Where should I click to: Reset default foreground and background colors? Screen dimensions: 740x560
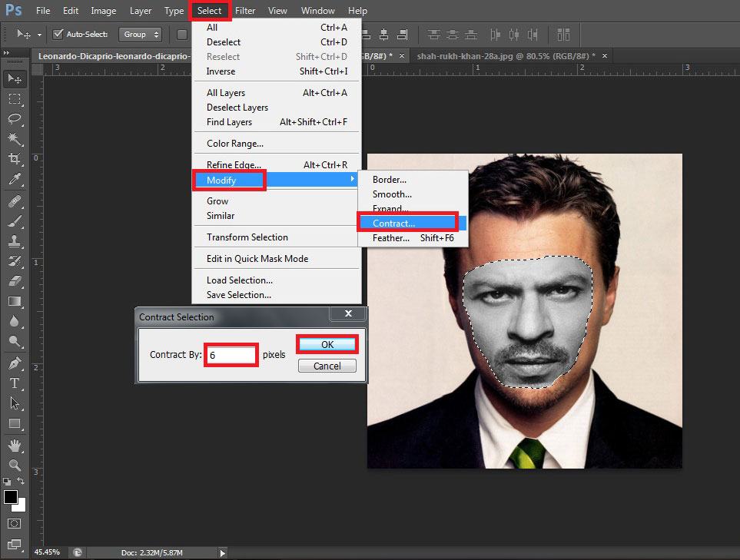click(7, 482)
